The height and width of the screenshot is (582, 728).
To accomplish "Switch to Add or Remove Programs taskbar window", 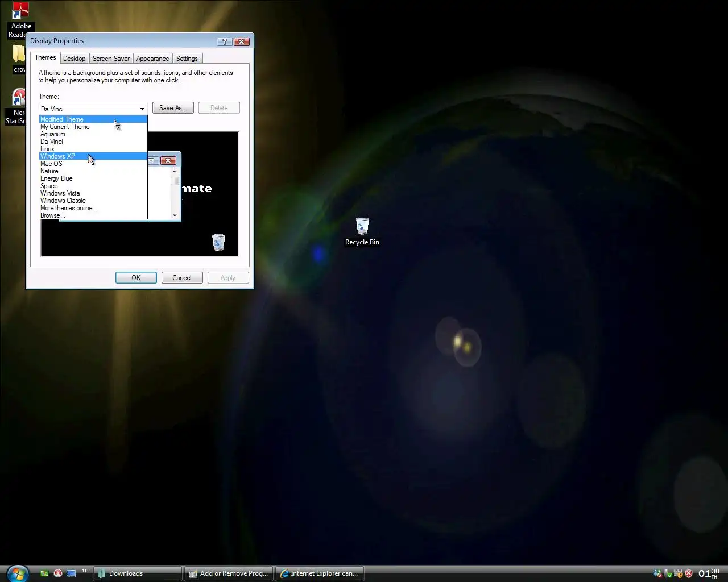I will [x=229, y=573].
